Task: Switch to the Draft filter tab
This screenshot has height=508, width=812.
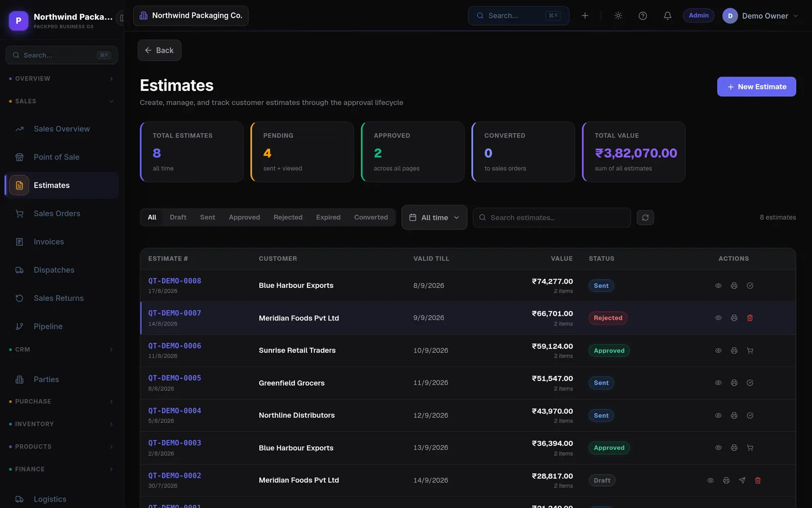Action: [178, 217]
